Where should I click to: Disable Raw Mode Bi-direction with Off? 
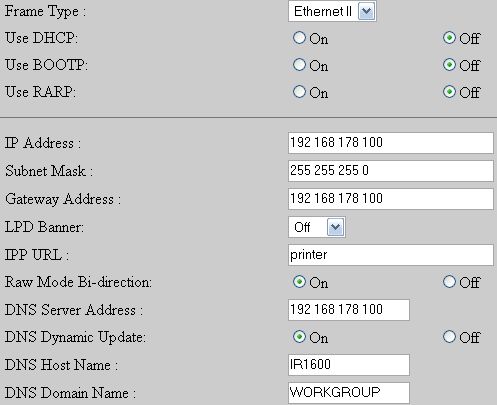tap(449, 282)
